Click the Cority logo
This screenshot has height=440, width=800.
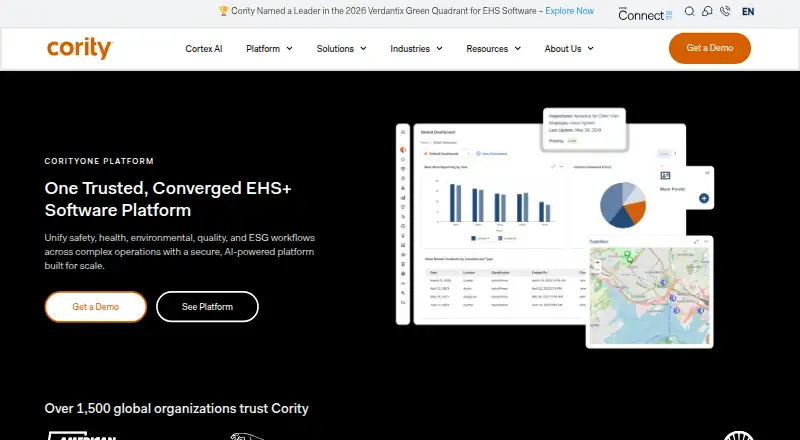tap(80, 48)
